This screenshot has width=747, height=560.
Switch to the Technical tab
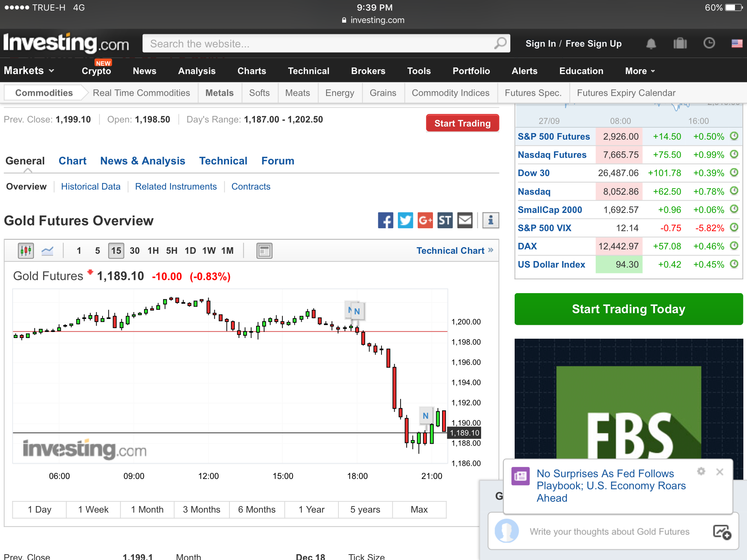[223, 161]
